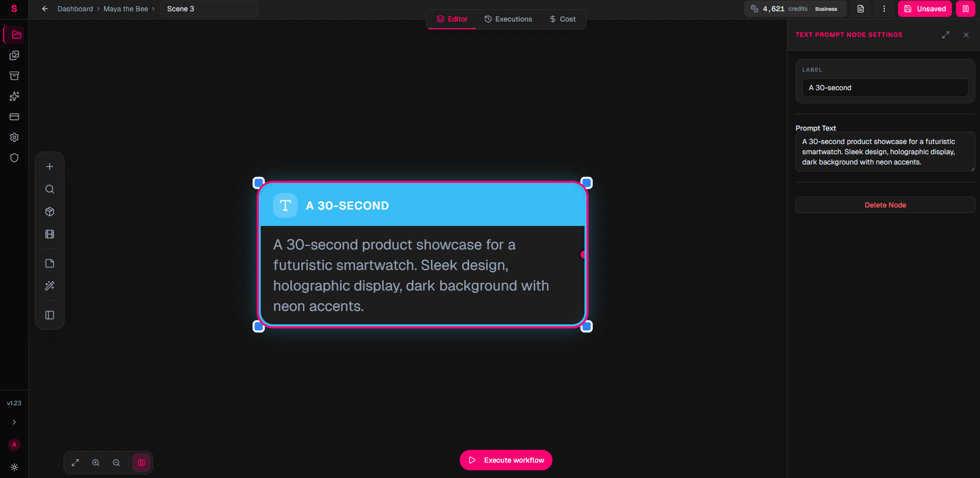The width and height of the screenshot is (980, 478).
Task: Expand the collapsed sidebar chevron
Action: [14, 422]
